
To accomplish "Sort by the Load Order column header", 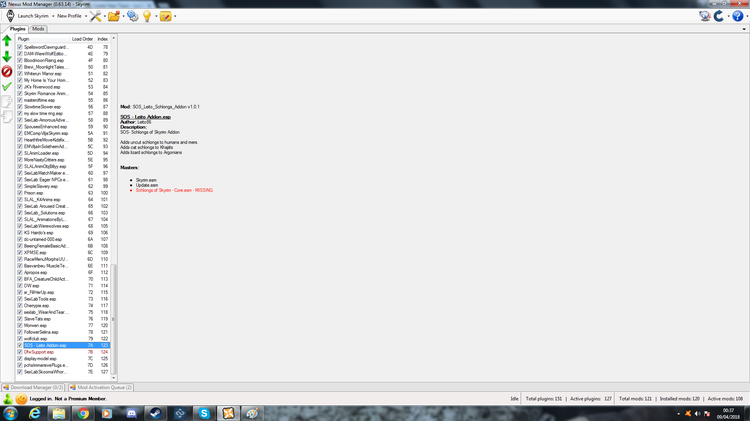I will (82, 39).
